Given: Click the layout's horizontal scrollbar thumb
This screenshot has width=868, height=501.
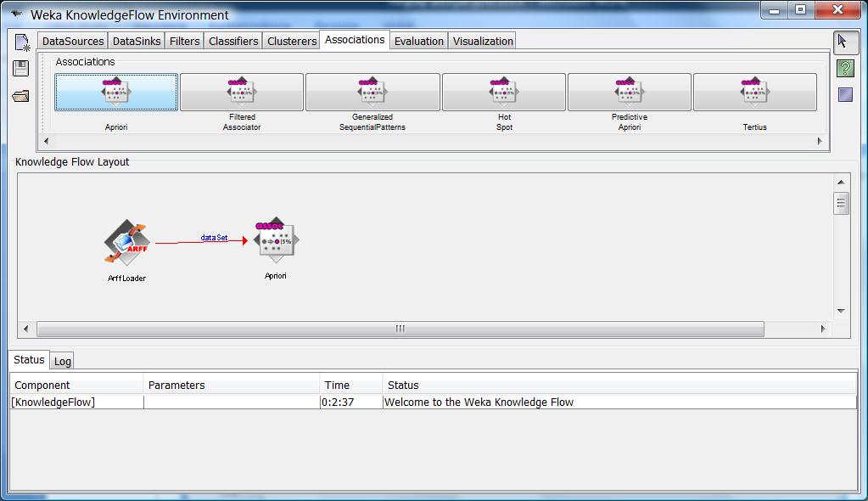Looking at the screenshot, I should pos(400,329).
